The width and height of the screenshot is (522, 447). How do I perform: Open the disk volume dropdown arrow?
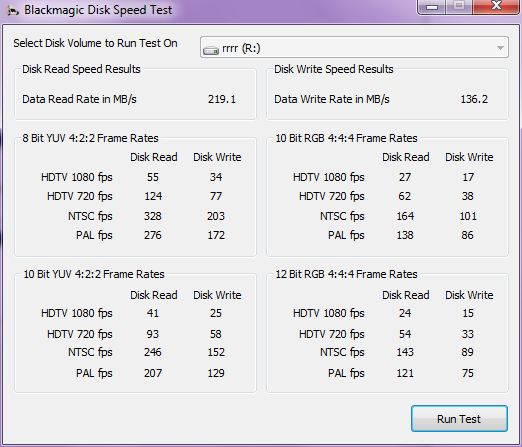click(500, 48)
